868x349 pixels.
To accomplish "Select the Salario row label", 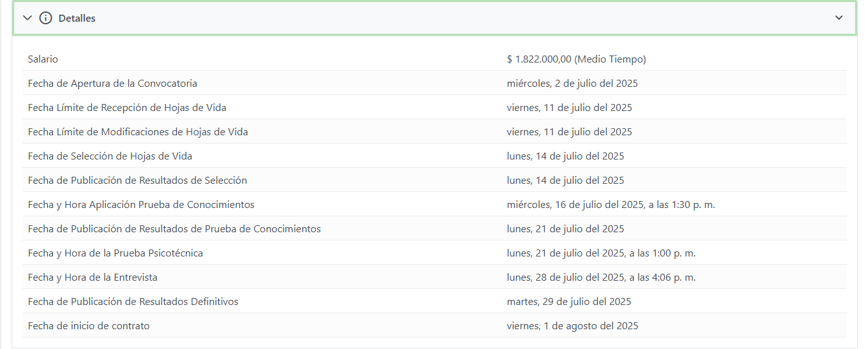I will coord(43,59).
